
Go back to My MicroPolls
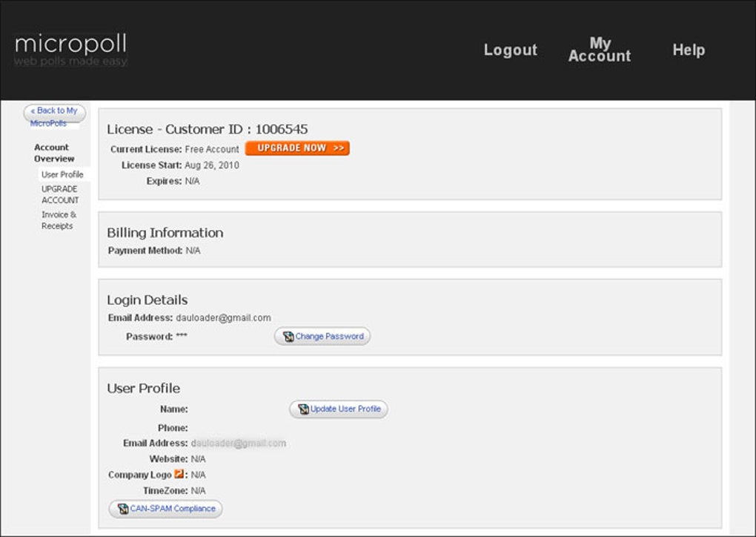[55, 116]
